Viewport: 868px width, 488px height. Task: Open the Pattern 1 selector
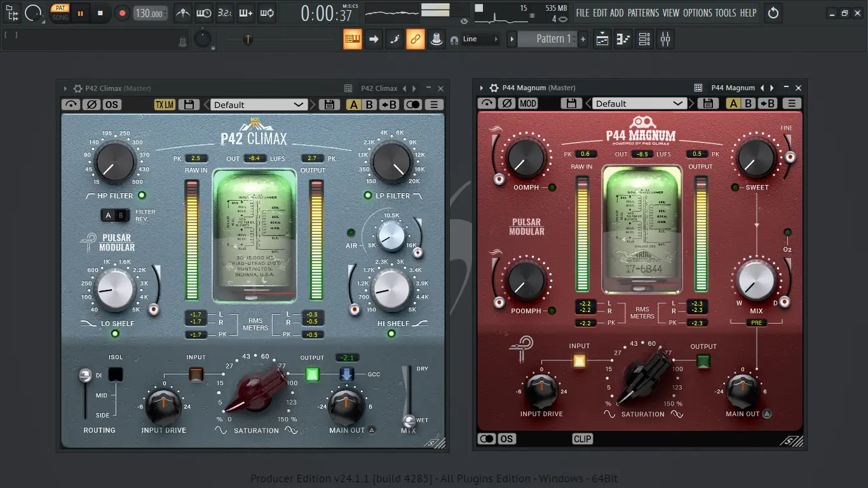547,39
